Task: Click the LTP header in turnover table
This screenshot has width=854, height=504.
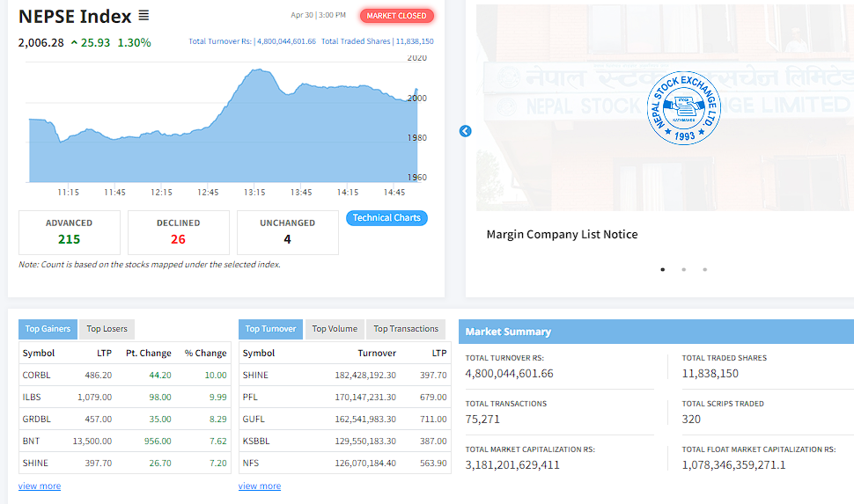Action: point(439,354)
